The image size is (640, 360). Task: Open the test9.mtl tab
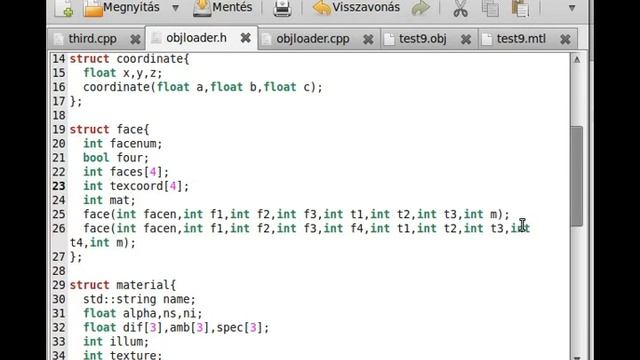[521, 39]
